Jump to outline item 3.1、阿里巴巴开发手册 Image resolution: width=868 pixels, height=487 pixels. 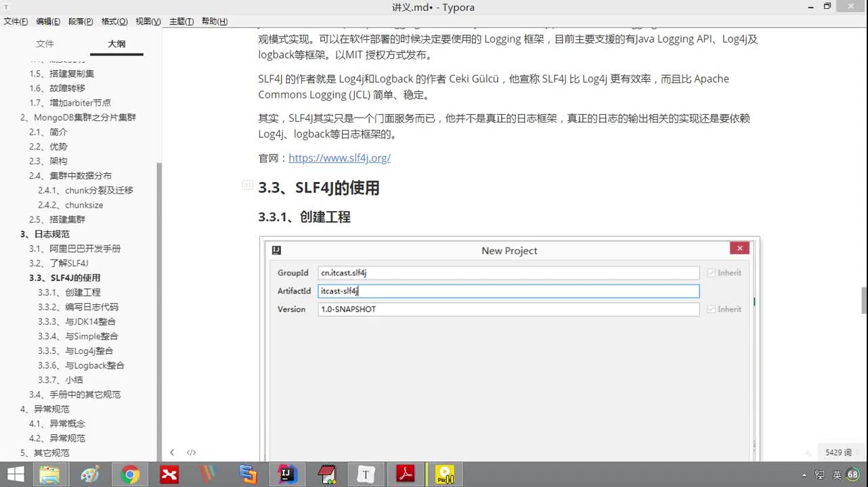click(74, 249)
